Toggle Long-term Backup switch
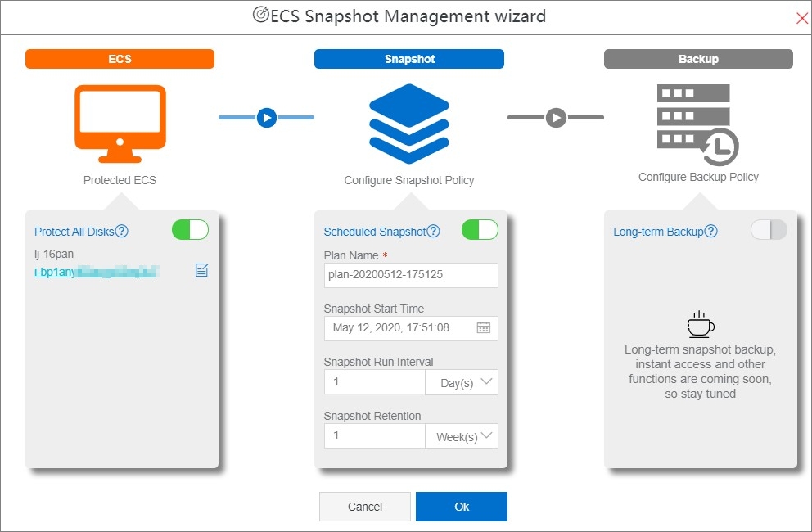Image resolution: width=812 pixels, height=532 pixels. tap(769, 229)
